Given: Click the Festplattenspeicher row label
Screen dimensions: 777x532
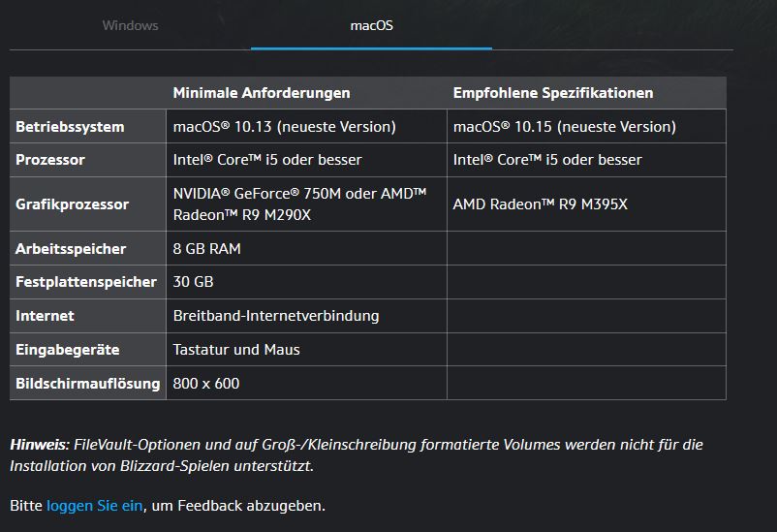Looking at the screenshot, I should click(x=86, y=282).
